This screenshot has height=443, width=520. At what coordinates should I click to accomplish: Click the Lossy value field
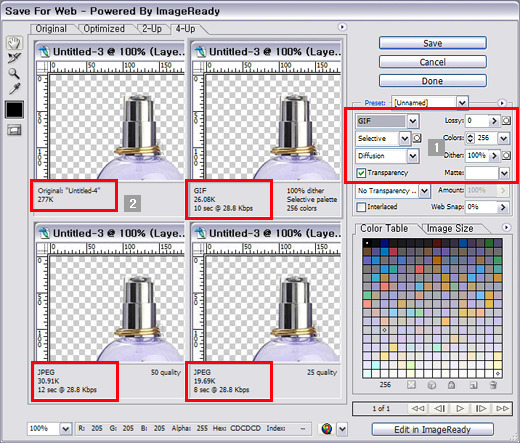pos(477,121)
